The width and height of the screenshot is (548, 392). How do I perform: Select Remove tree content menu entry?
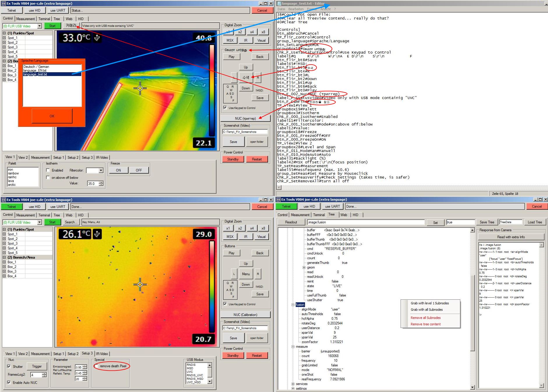(425, 324)
